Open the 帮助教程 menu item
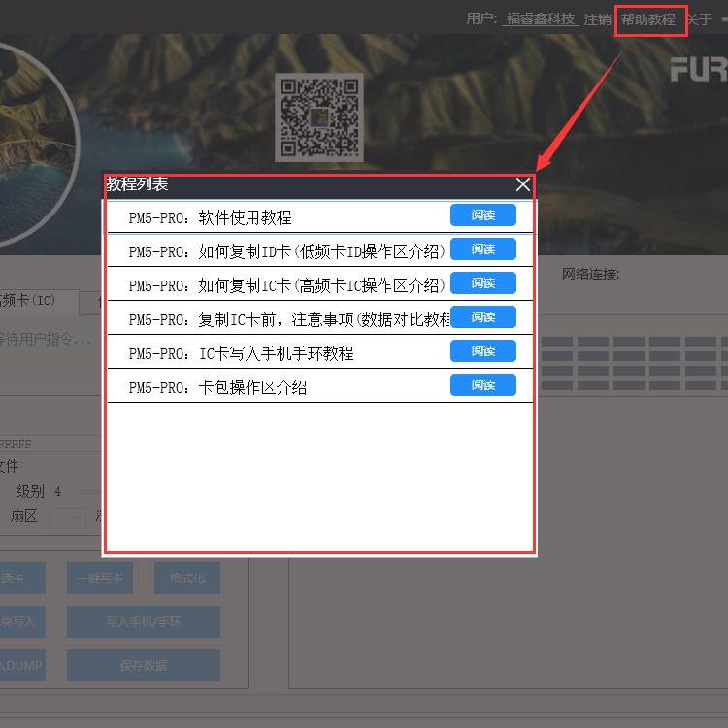The image size is (728, 728). point(648,19)
